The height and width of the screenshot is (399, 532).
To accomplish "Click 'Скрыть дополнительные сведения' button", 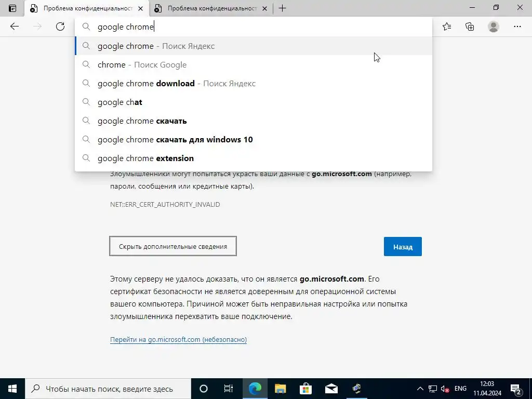I will click(173, 246).
